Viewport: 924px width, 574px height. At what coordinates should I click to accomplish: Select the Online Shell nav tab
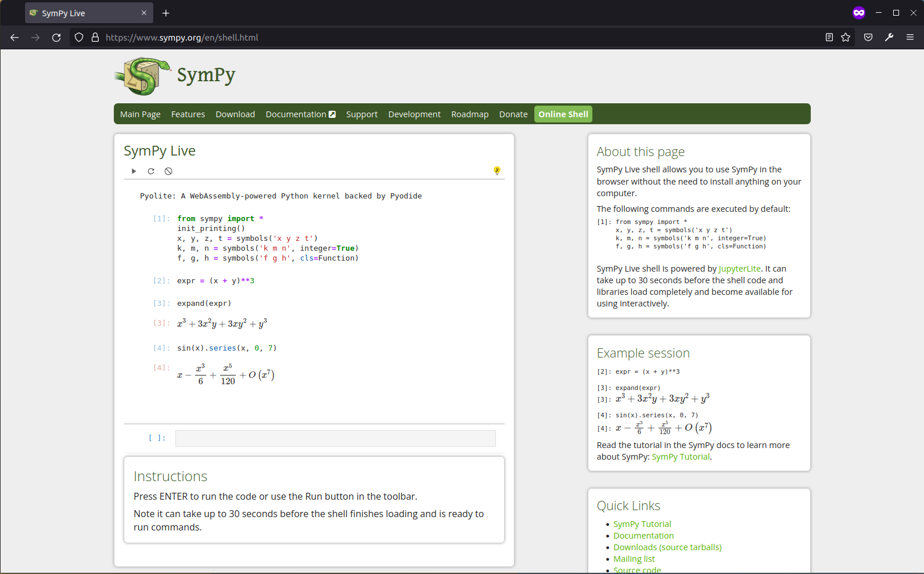[563, 114]
